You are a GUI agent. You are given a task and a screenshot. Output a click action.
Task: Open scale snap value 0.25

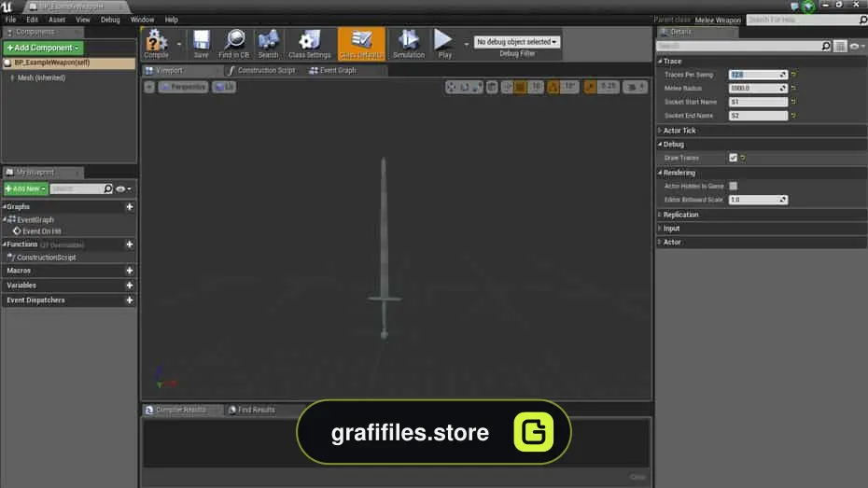coord(609,87)
